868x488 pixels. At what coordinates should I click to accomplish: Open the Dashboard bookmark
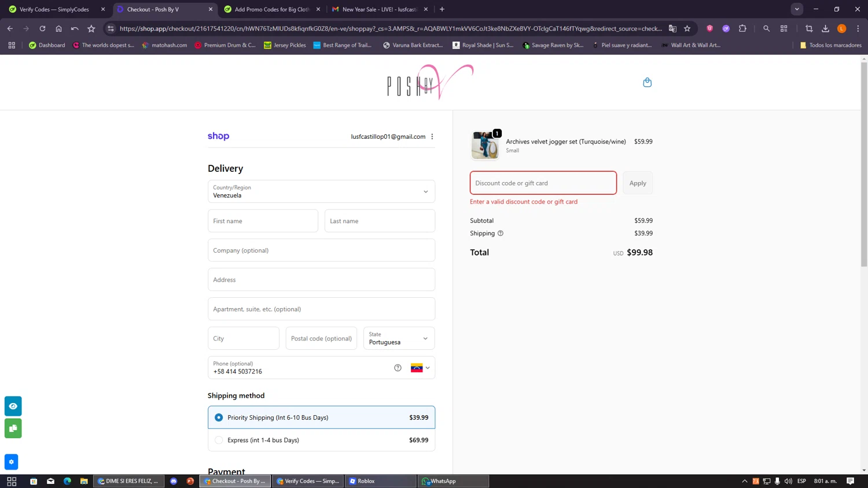point(47,45)
